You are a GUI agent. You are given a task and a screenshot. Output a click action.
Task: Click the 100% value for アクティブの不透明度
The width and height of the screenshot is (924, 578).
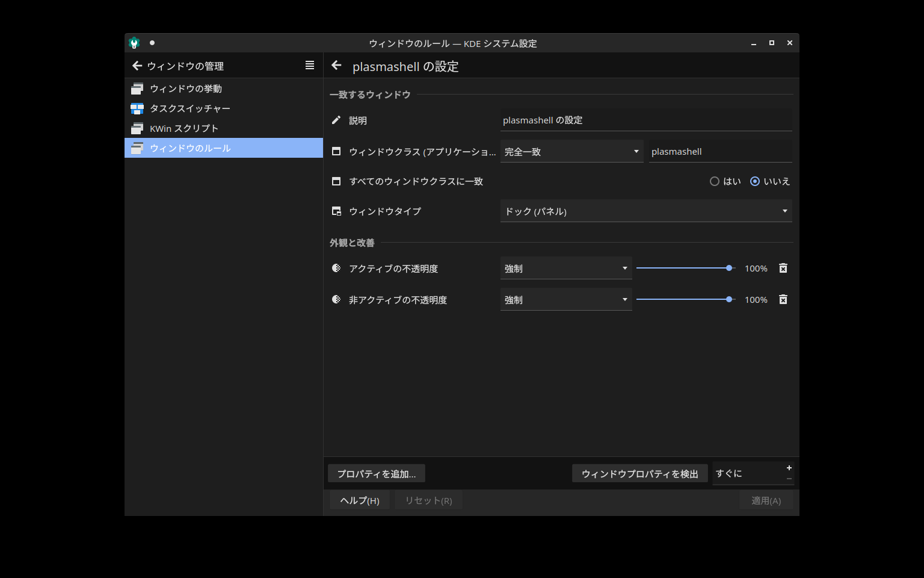coord(756,269)
